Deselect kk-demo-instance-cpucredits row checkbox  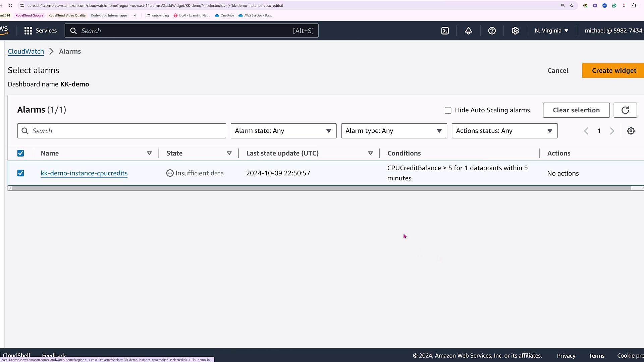pyautogui.click(x=20, y=173)
